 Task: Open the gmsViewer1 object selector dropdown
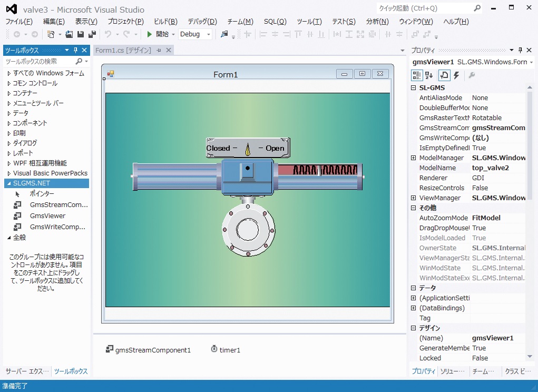(531, 62)
